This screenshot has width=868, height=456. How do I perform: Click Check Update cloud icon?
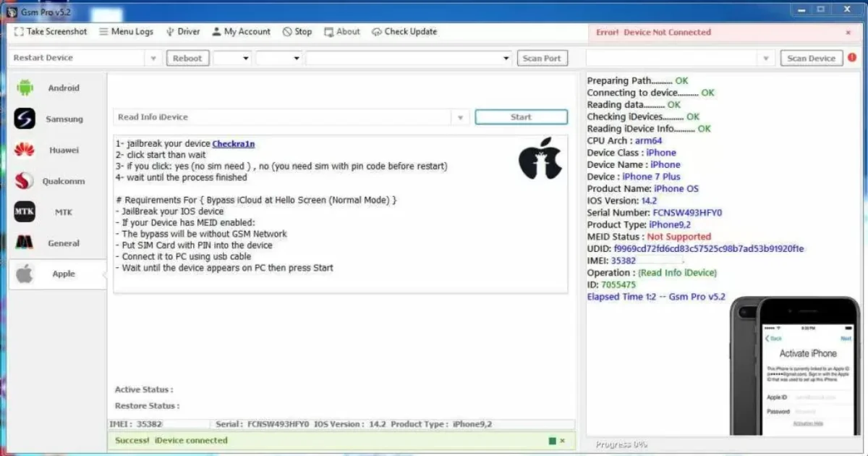point(376,32)
